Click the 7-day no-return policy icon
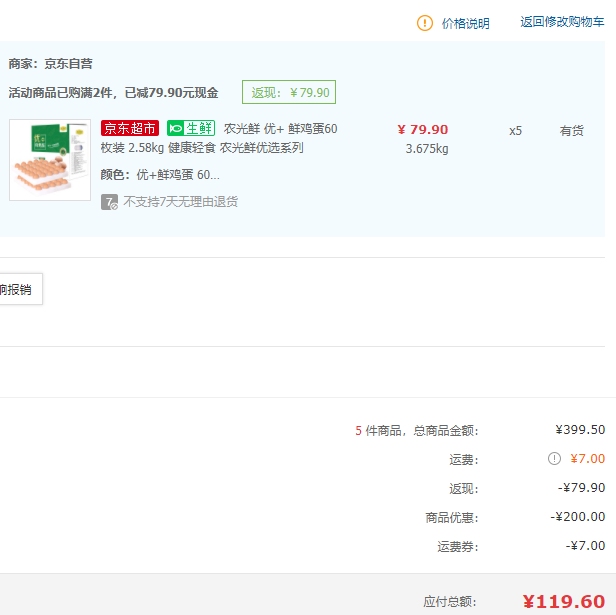The height and width of the screenshot is (615, 616). [109, 202]
